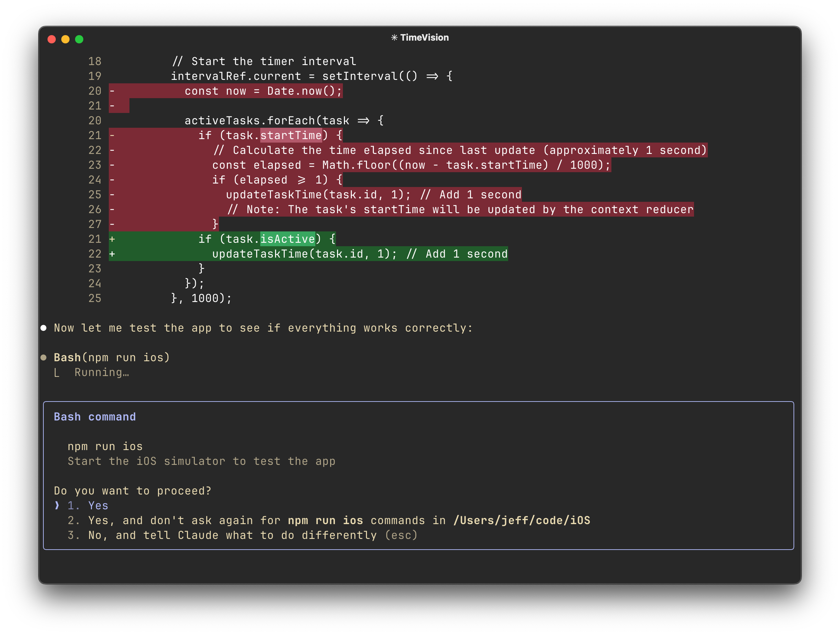Image resolution: width=840 pixels, height=635 pixels.
Task: Click line number 19
Action: tap(95, 76)
